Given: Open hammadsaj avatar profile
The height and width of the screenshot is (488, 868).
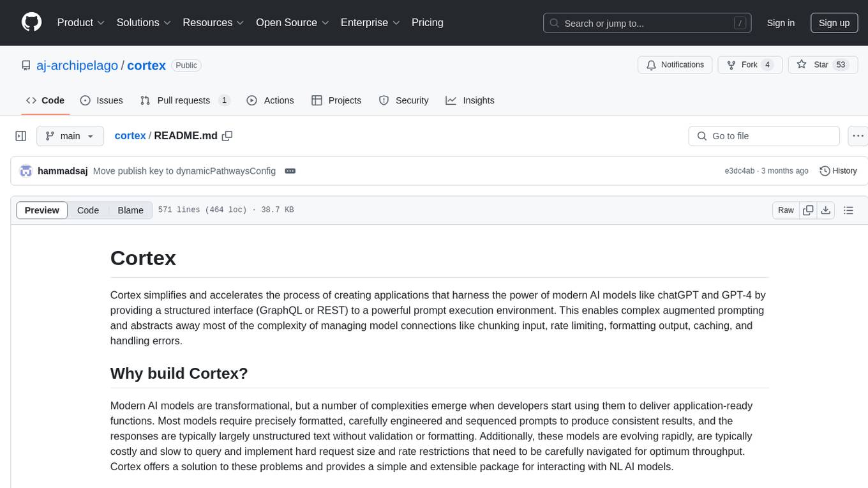Looking at the screenshot, I should 26,171.
